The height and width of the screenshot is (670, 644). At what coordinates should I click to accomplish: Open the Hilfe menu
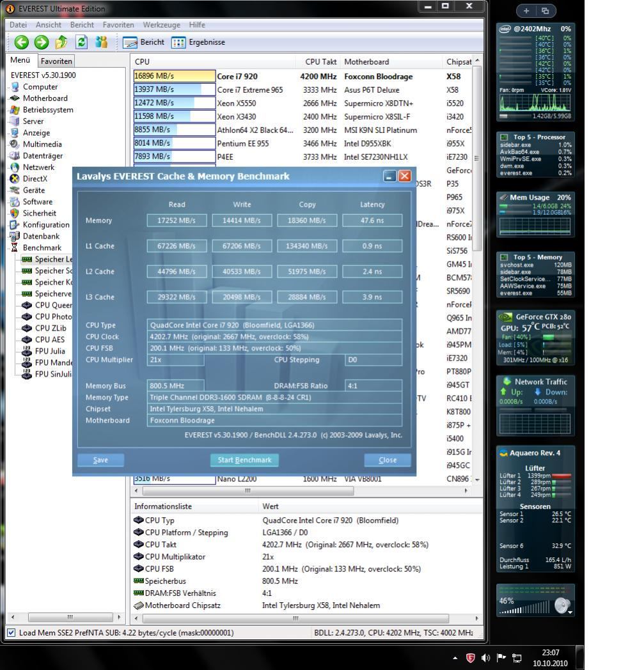point(197,25)
